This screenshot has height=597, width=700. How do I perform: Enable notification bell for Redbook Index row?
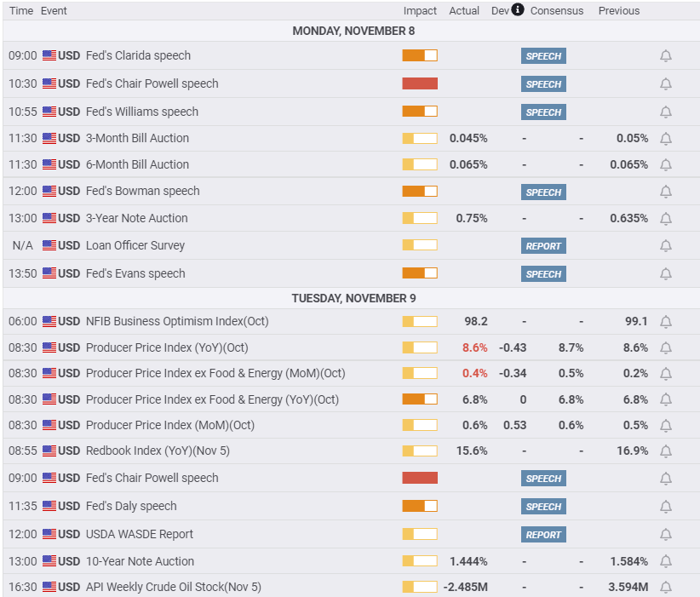pyautogui.click(x=666, y=451)
